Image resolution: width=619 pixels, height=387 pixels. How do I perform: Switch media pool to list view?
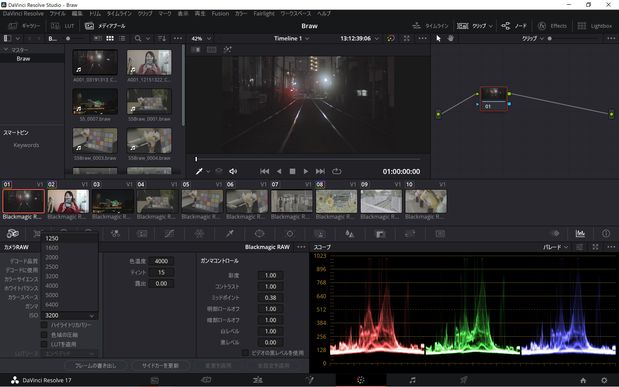click(122, 38)
